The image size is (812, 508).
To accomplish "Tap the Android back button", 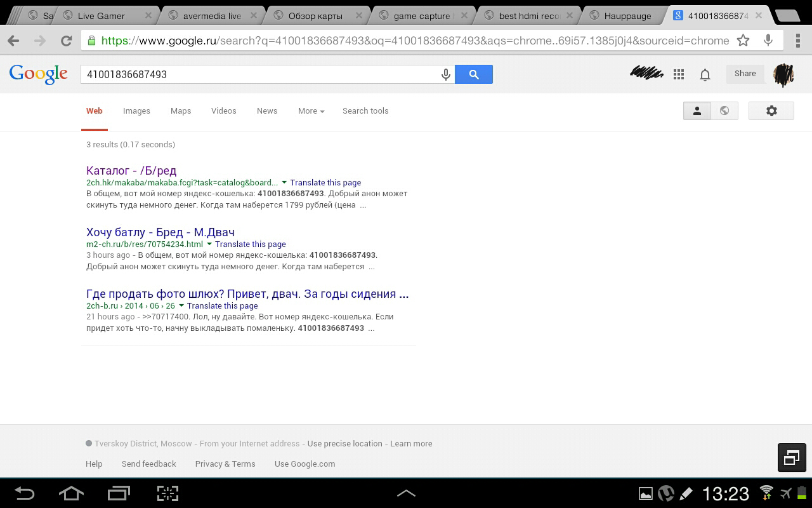I will [x=25, y=493].
